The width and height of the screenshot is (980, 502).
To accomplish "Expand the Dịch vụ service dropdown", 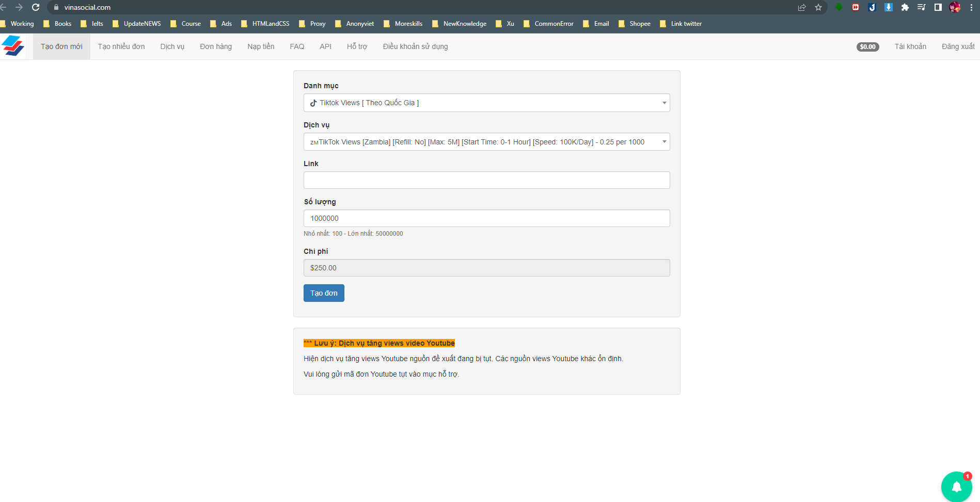I will (486, 142).
